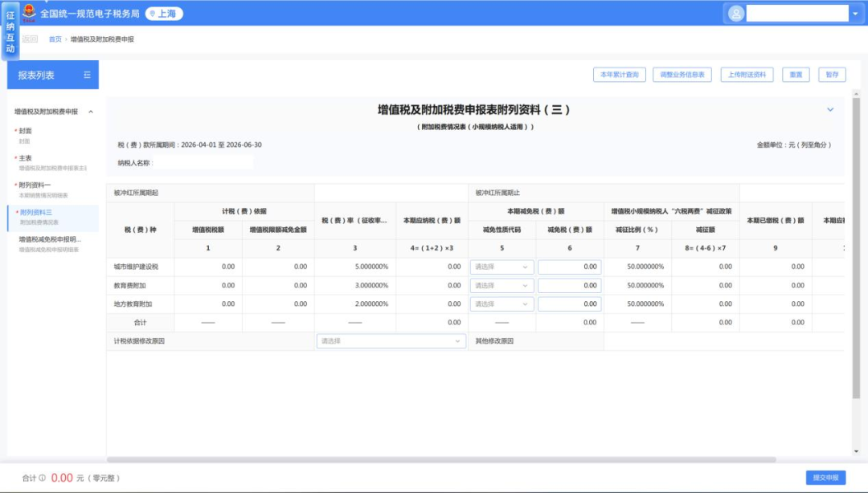The height and width of the screenshot is (493, 868).
Task: Open the 计税依据修改原因 dropdown
Action: pos(391,340)
